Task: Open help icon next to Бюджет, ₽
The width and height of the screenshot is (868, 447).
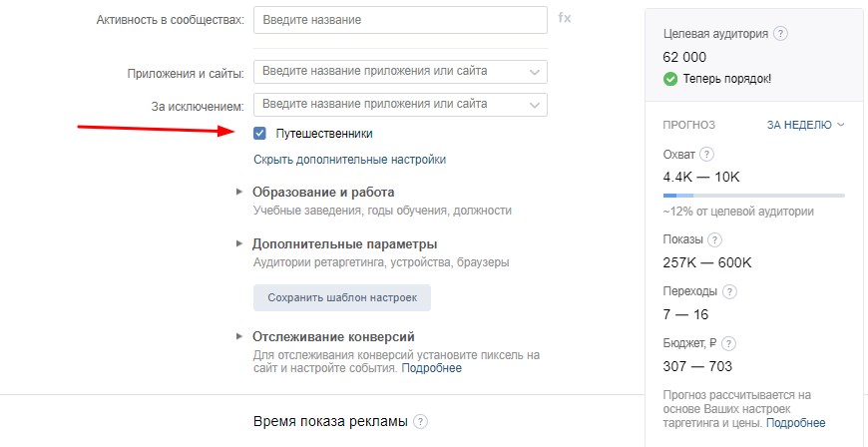Action: coord(729,344)
